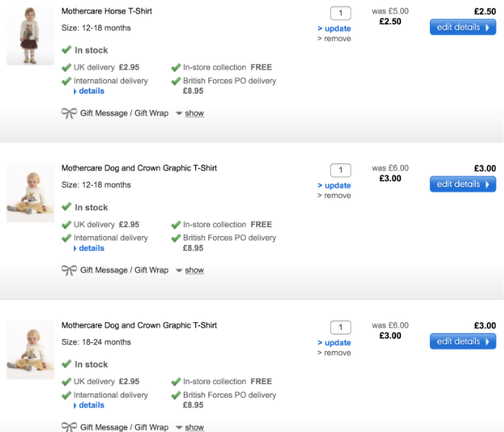Remove the 12-18 months Dog and Crown T-Shirt
Viewport: 504px width, 432px height.
336,196
